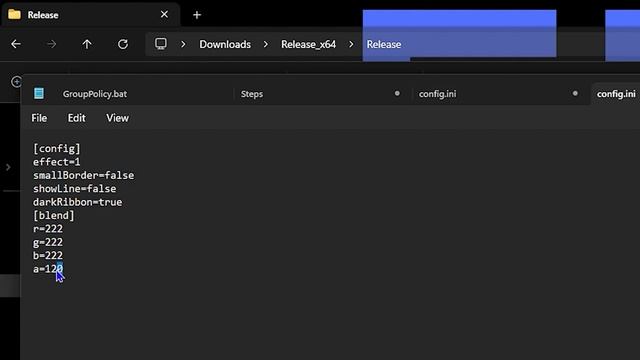Refresh the Release folder view
Image resolution: width=640 pixels, height=360 pixels.
[123, 44]
